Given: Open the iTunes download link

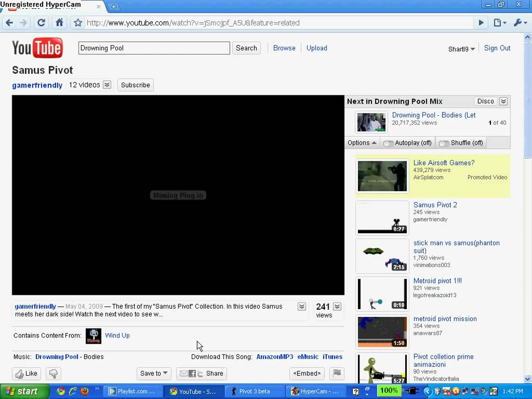Looking at the screenshot, I should tap(332, 357).
